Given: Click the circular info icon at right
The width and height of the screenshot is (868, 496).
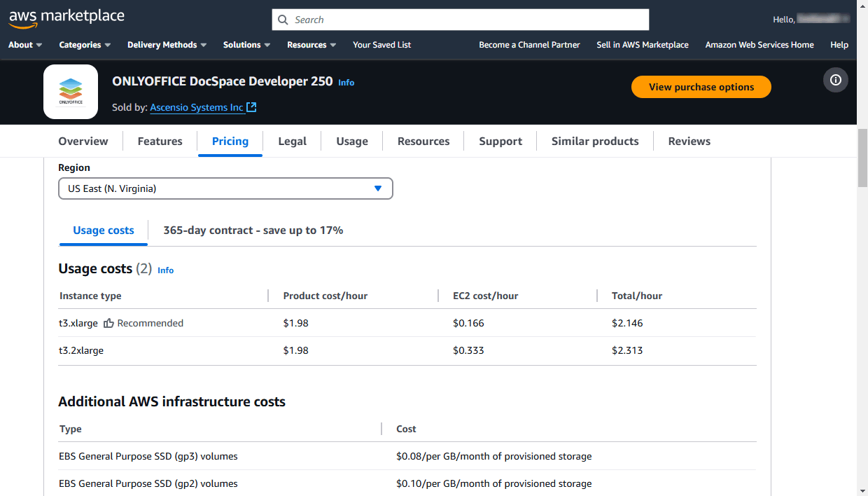Looking at the screenshot, I should (x=835, y=80).
